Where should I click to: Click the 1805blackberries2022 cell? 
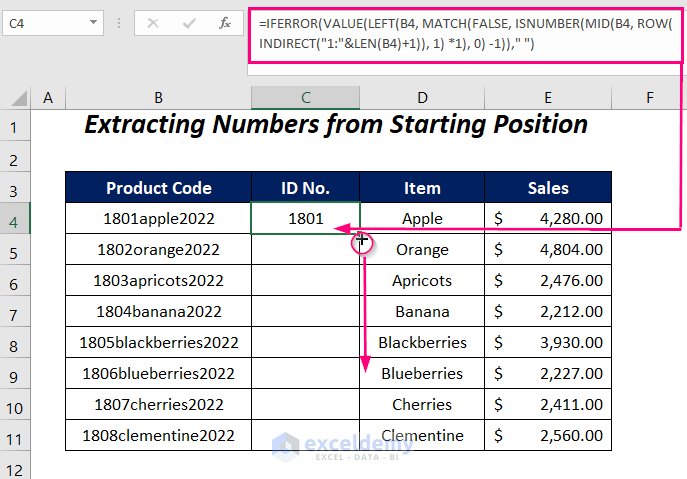158,342
